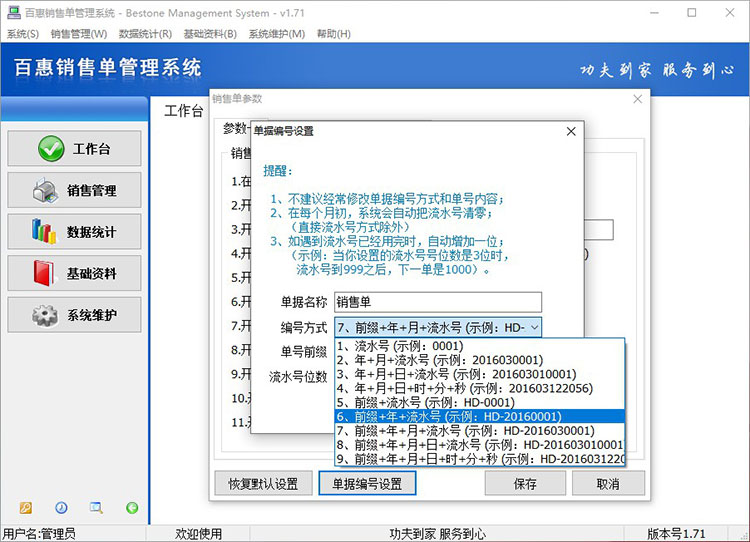Close the 销售单参数 dialog
This screenshot has height=542, width=750.
(x=638, y=99)
